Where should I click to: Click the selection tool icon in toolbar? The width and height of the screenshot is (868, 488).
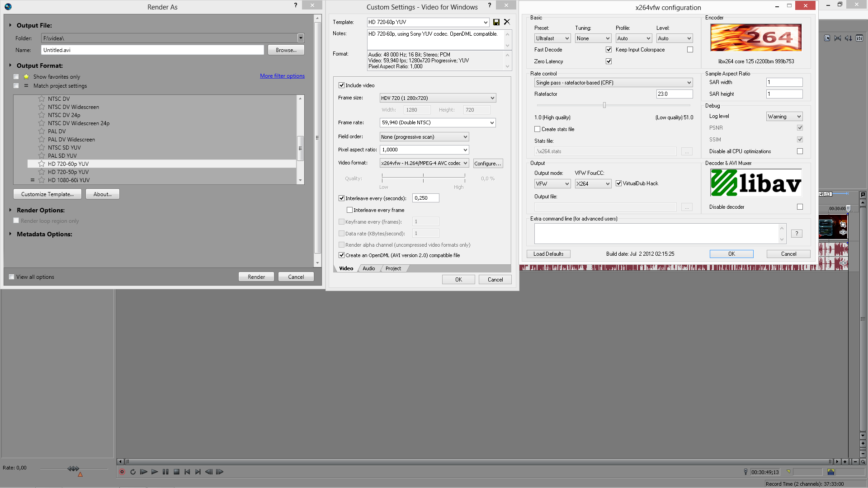(827, 38)
